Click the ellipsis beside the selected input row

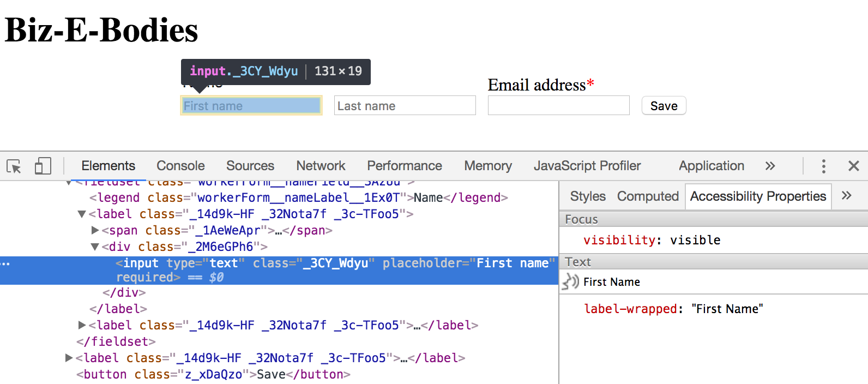pyautogui.click(x=5, y=264)
